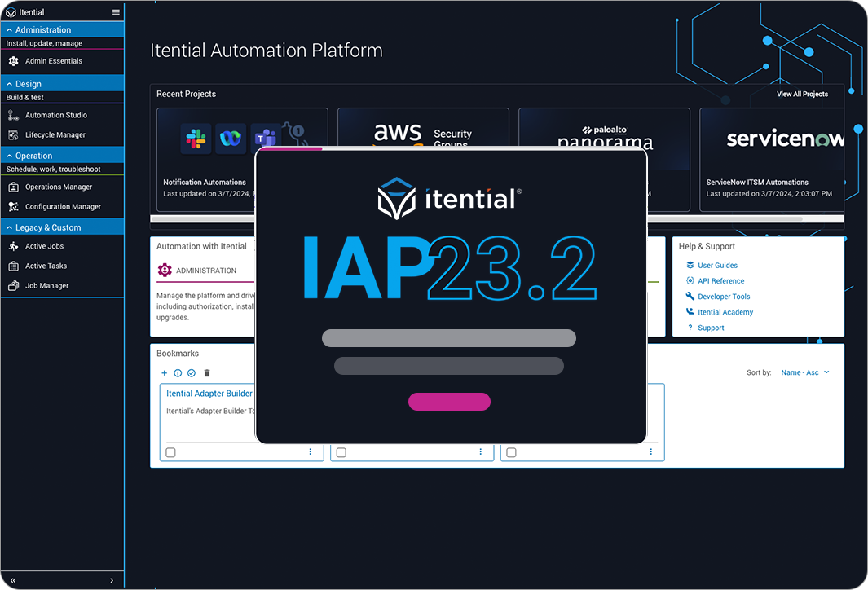Image resolution: width=868 pixels, height=590 pixels.
Task: Open the Support link in Help & Support
Action: point(711,328)
